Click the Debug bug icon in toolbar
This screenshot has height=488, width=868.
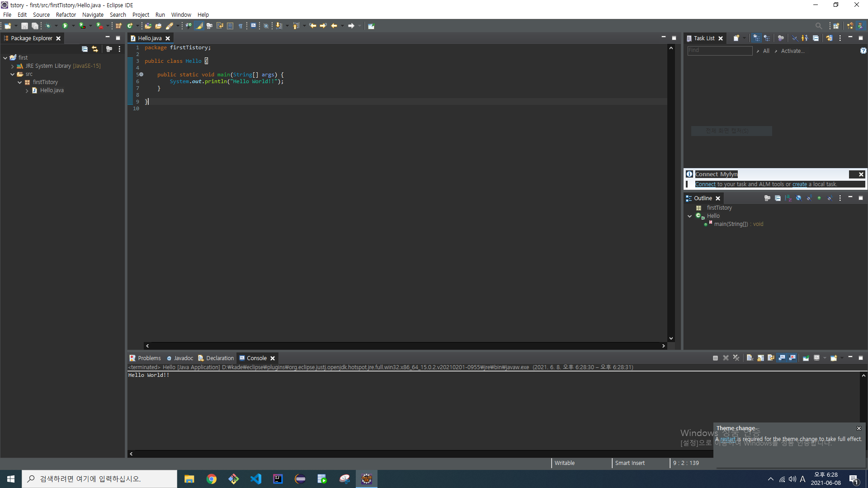[x=48, y=26]
